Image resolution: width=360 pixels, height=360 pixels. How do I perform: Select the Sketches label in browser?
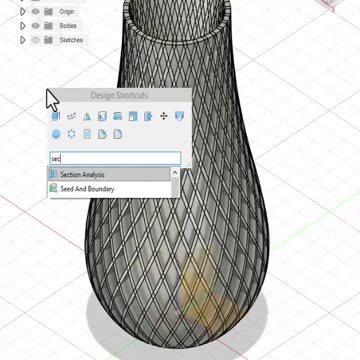click(x=71, y=40)
